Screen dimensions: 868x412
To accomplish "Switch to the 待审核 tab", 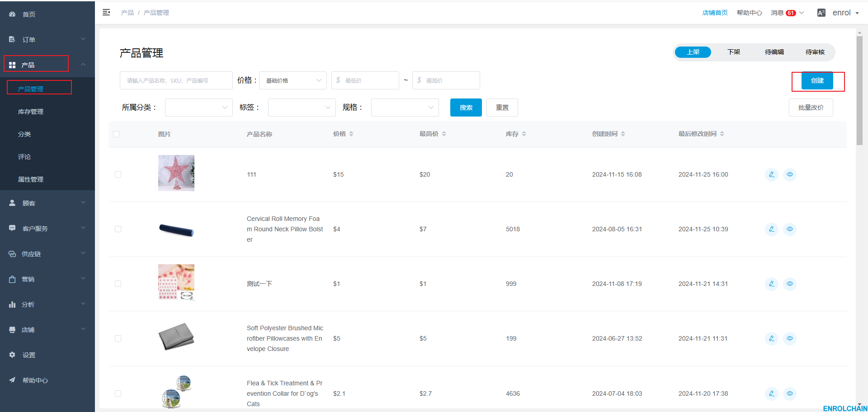I will 815,52.
